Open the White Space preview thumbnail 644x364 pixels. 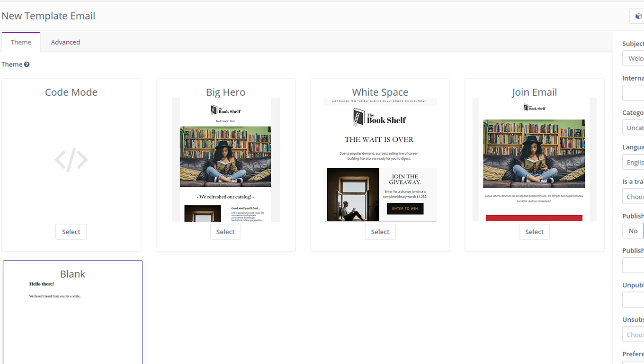pyautogui.click(x=380, y=160)
